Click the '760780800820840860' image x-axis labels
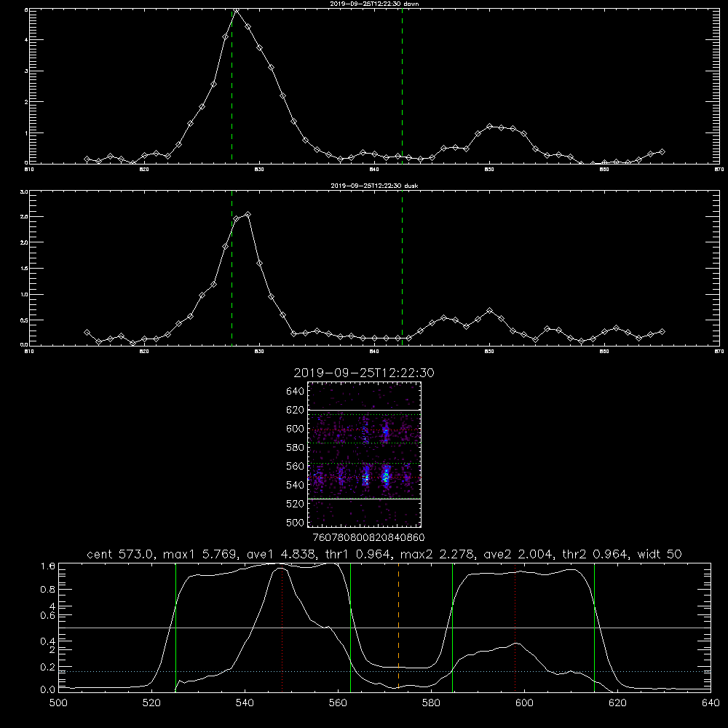The width and height of the screenshot is (728, 728). click(x=368, y=537)
